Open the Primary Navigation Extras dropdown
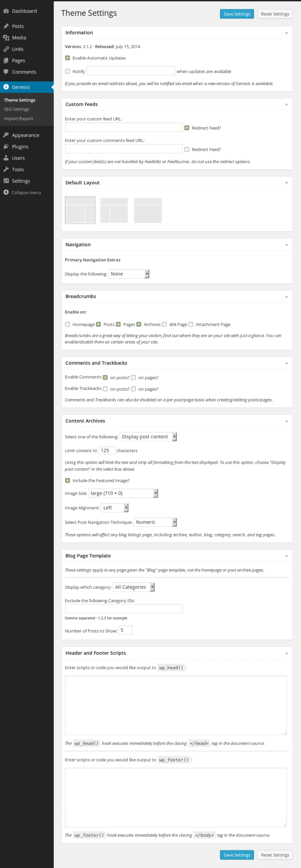The width and height of the screenshot is (301, 868). [x=129, y=274]
